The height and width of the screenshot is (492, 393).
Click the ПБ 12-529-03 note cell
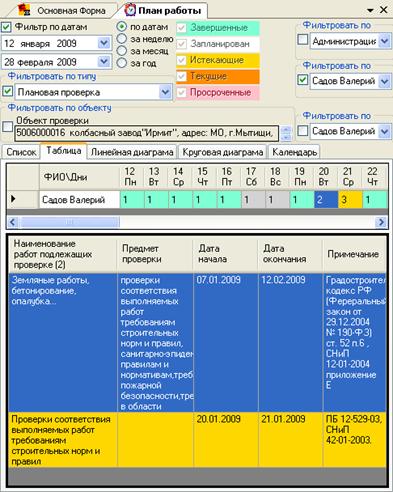(x=354, y=440)
